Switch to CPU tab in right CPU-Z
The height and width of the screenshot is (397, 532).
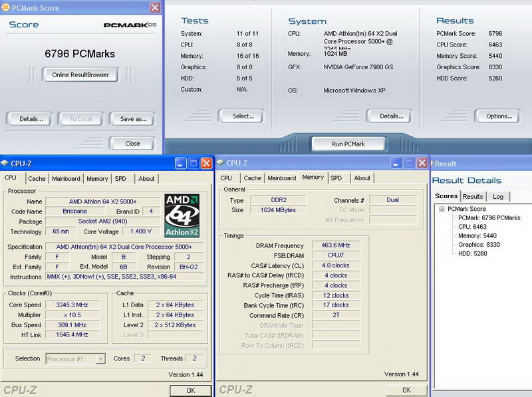point(226,178)
